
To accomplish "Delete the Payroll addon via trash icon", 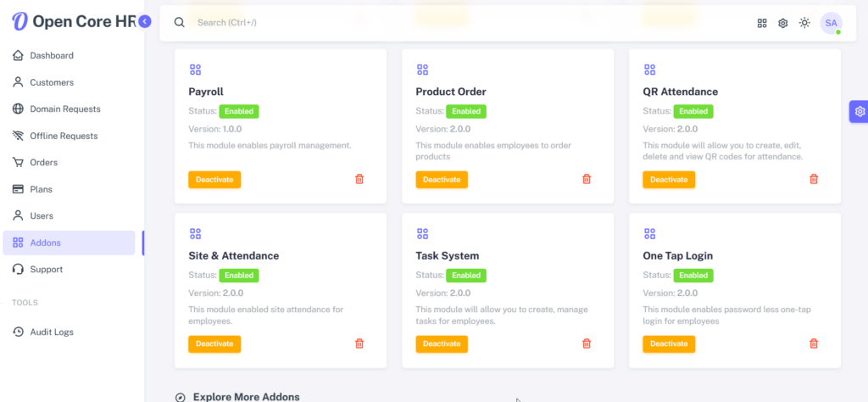I will [x=359, y=179].
